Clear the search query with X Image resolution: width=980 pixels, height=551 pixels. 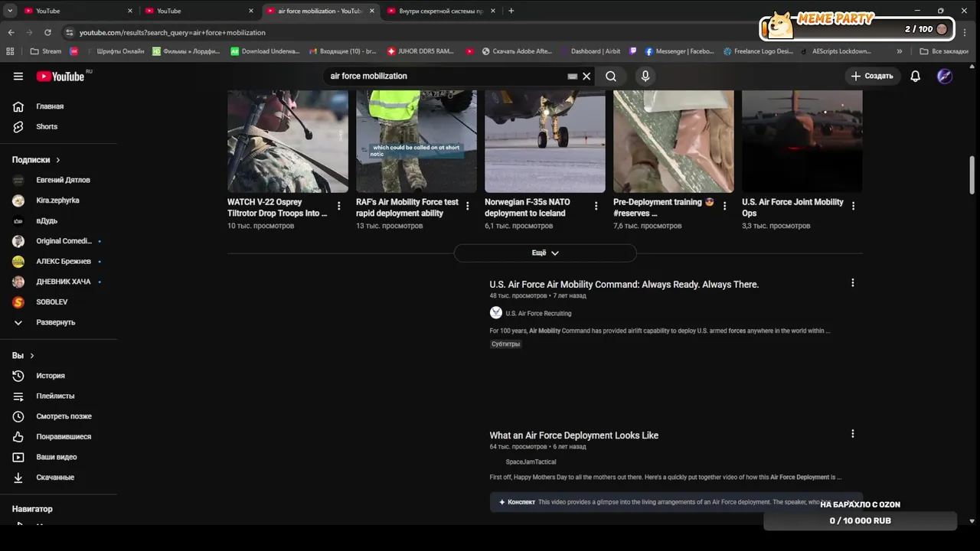tap(586, 76)
